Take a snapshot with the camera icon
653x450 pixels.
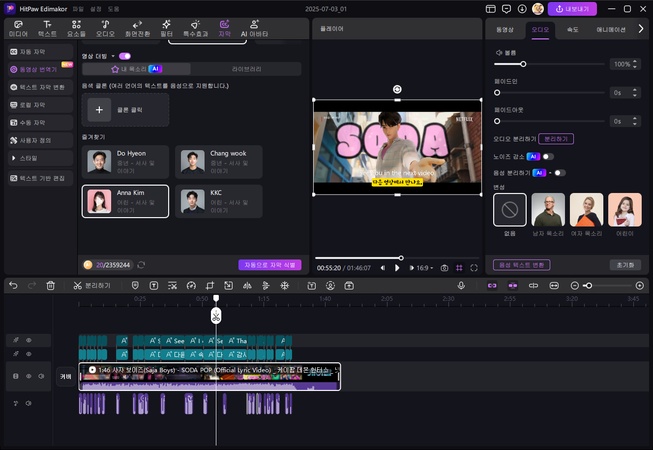[444, 268]
